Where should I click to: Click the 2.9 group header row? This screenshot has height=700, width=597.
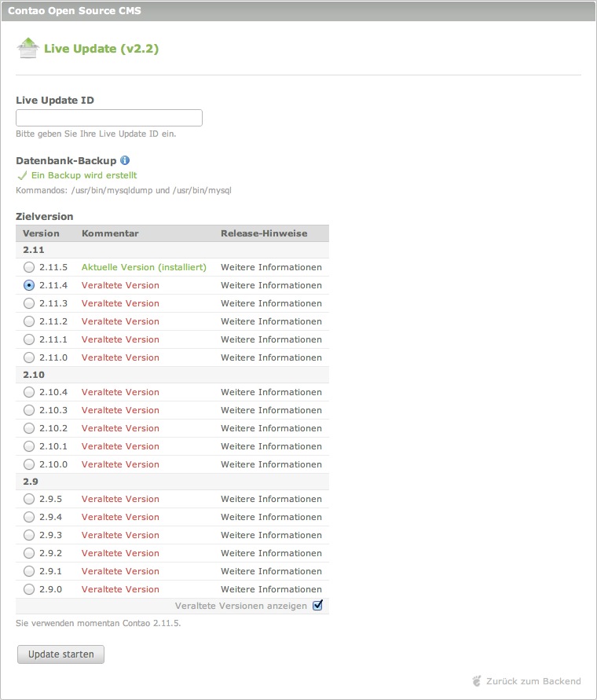tap(172, 482)
